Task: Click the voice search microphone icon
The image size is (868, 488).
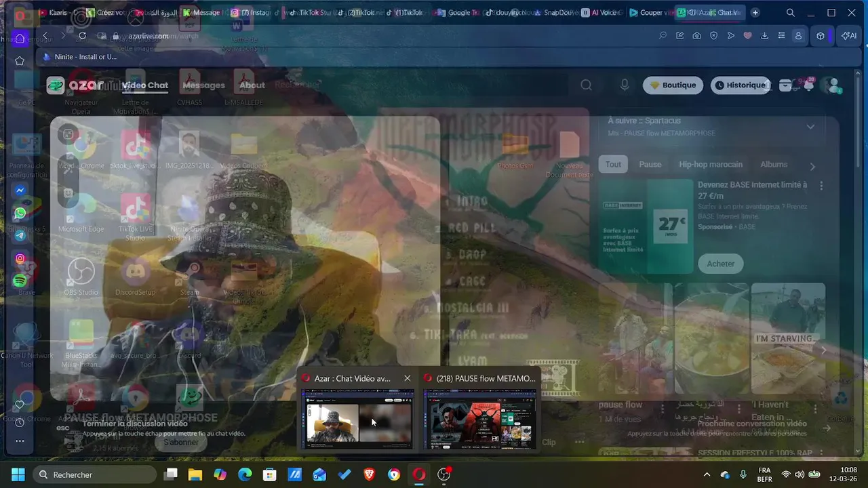Action: pos(625,85)
